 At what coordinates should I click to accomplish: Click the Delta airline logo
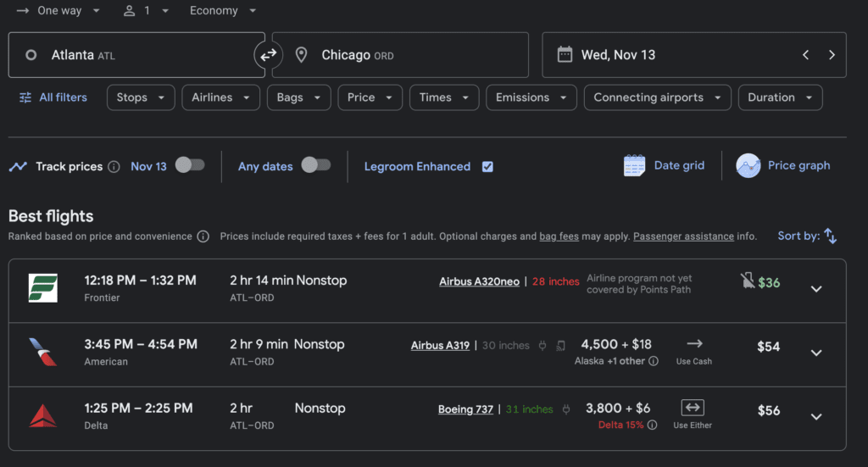click(42, 416)
